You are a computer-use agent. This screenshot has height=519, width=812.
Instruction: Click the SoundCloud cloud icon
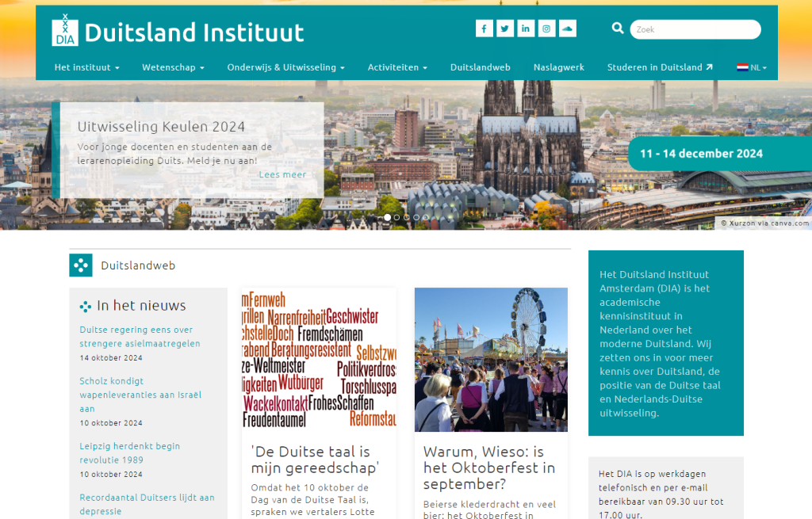[567, 29]
